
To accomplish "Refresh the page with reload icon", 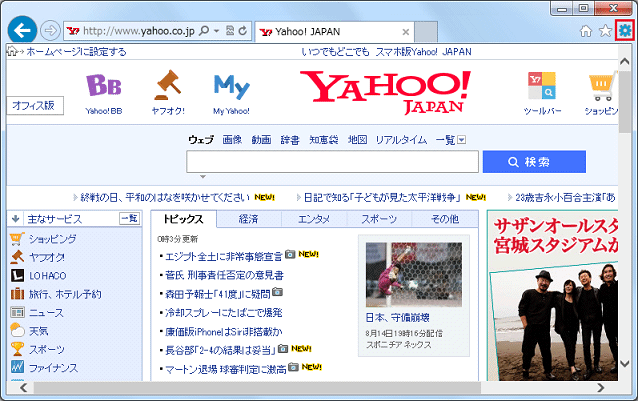I will tap(243, 31).
